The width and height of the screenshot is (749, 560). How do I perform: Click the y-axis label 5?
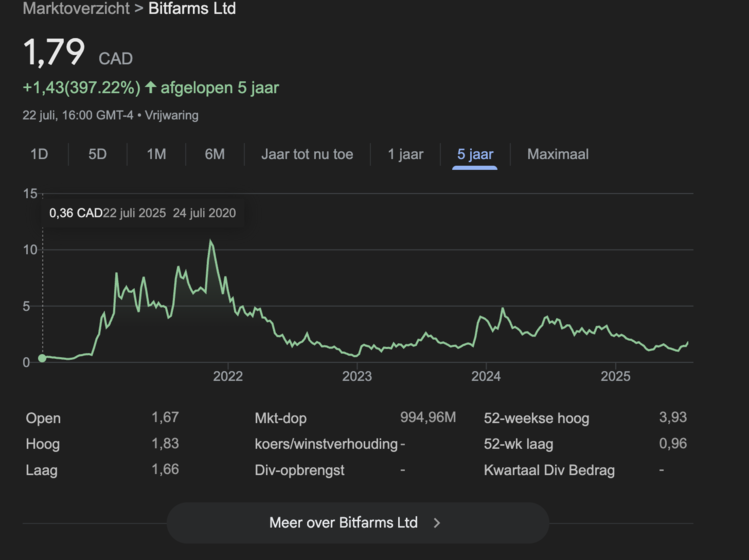pyautogui.click(x=26, y=306)
